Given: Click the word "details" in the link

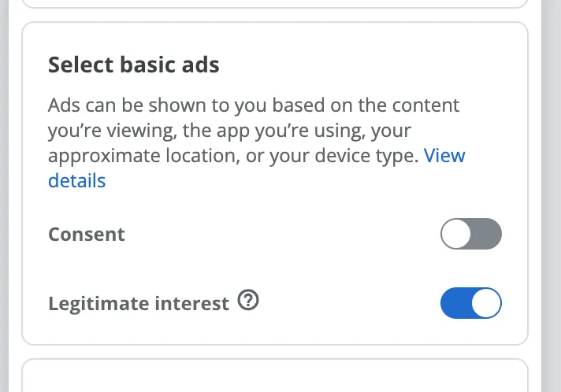Looking at the screenshot, I should click(76, 181).
